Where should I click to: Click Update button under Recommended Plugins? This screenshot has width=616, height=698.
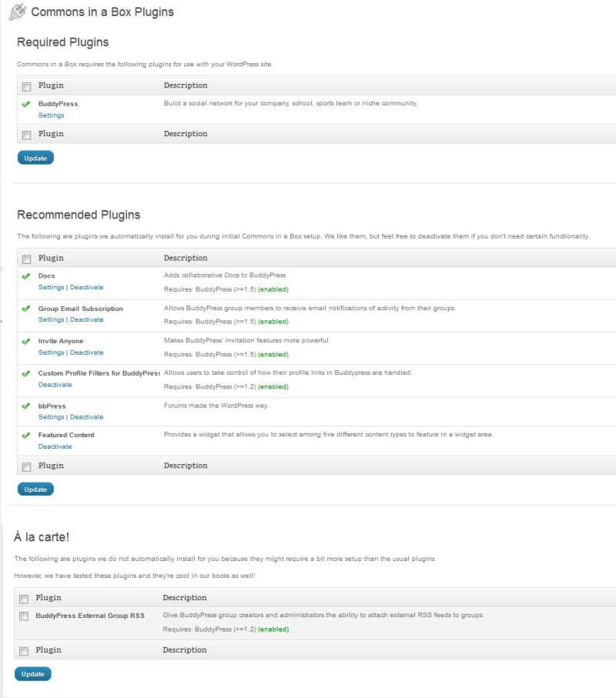(x=35, y=489)
